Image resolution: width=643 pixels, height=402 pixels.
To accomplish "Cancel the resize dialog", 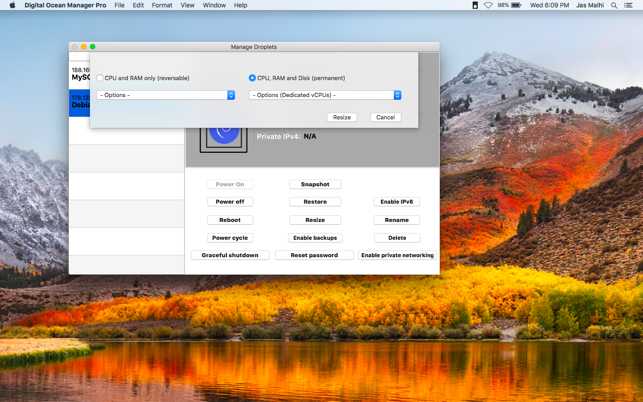I will coord(385,117).
